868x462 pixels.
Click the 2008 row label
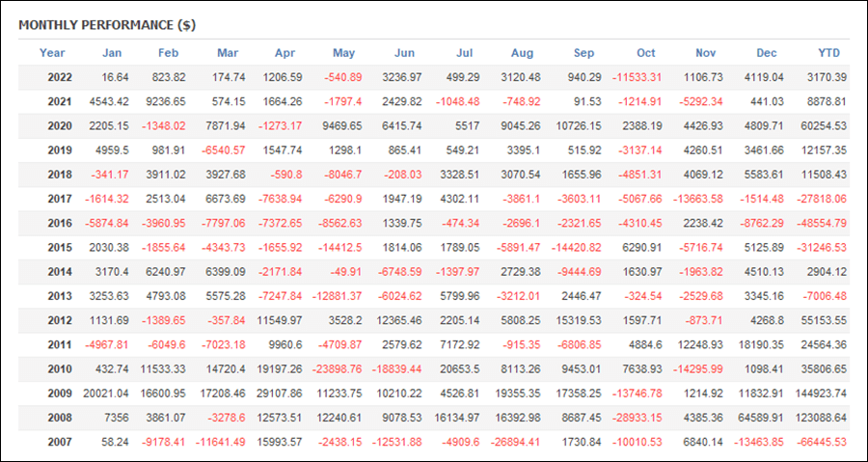(60, 418)
